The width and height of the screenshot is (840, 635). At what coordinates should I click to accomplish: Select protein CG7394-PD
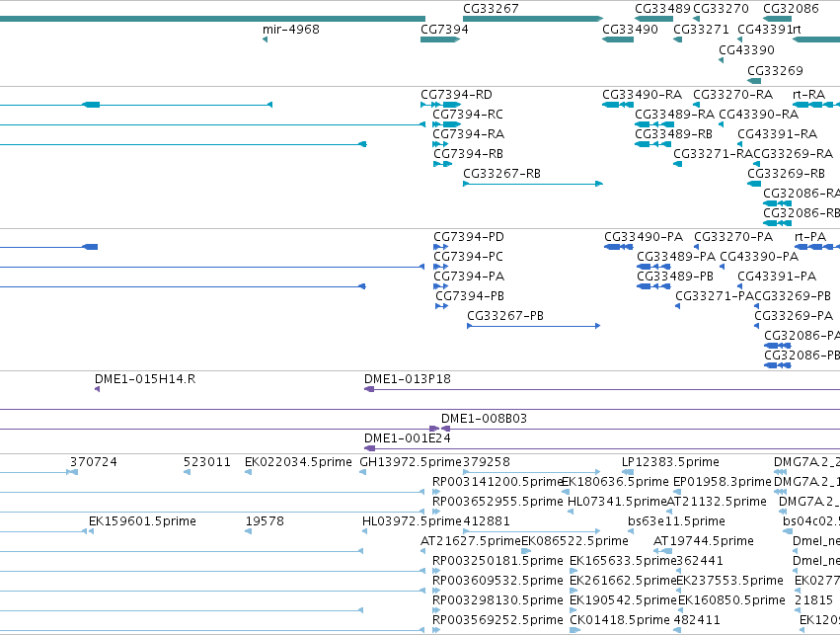click(x=441, y=247)
